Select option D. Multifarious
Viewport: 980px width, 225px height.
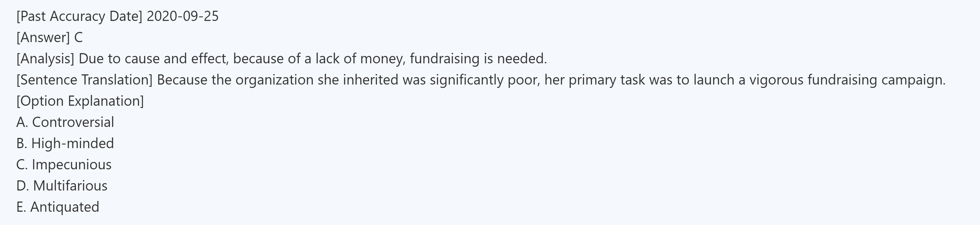pos(62,186)
